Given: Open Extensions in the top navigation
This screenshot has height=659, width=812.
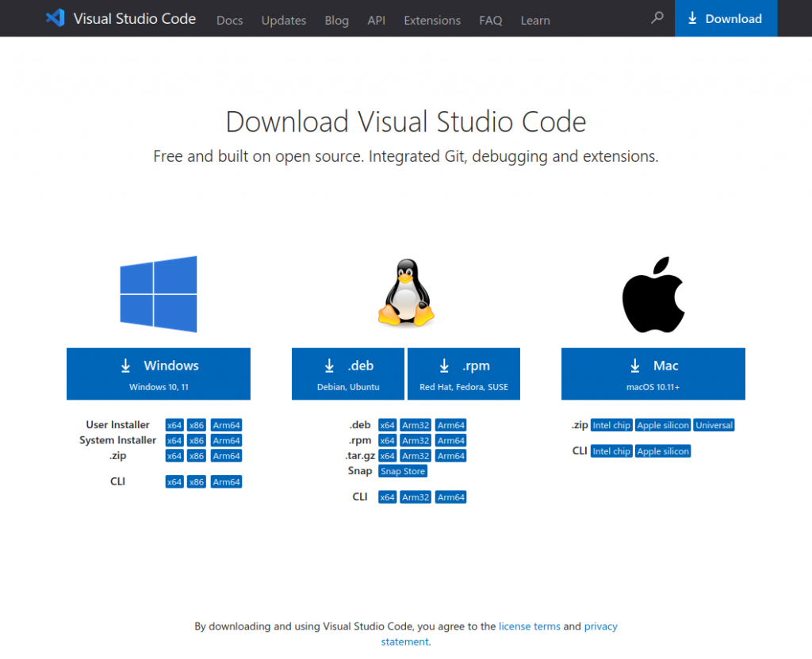Looking at the screenshot, I should (x=432, y=20).
